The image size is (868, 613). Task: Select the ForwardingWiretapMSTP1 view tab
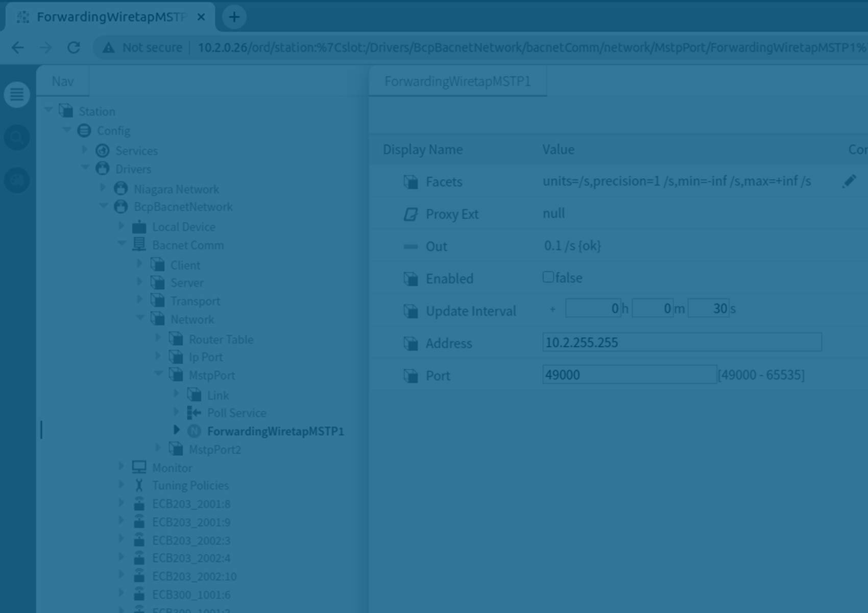[457, 81]
